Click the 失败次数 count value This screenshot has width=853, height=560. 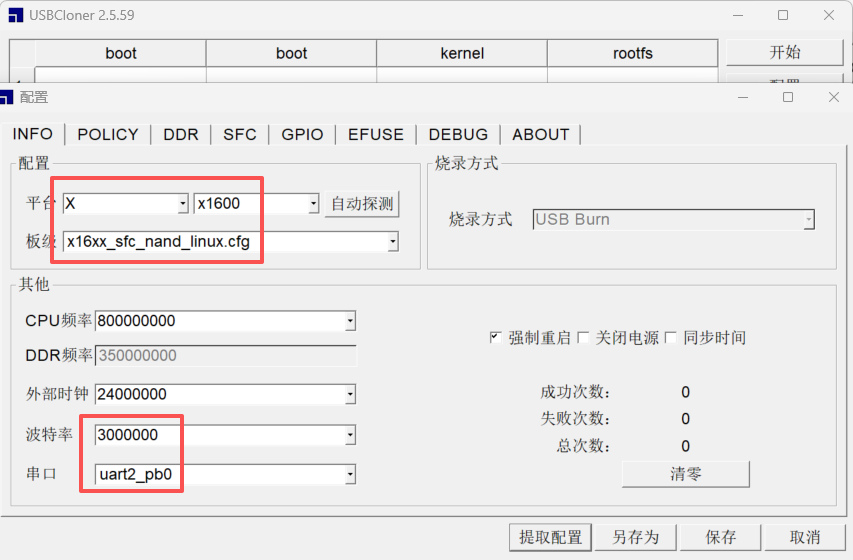point(685,419)
